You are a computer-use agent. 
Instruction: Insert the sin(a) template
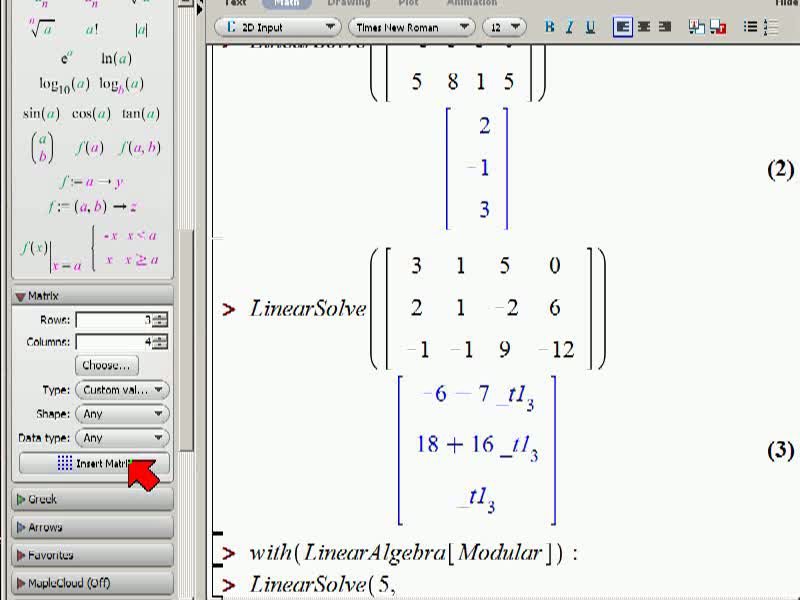pyautogui.click(x=41, y=113)
